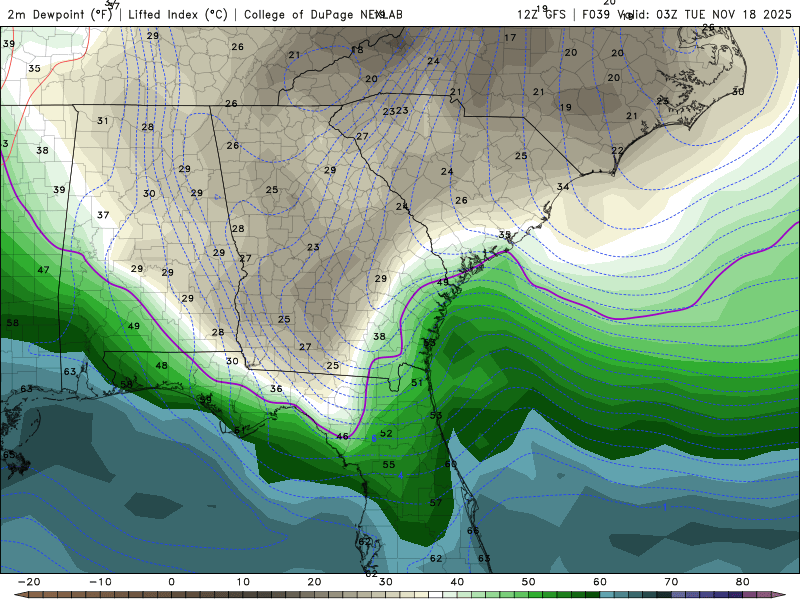Click the blue "1" lifted index contour label
Screen dimensions: 800x600
[x=665, y=507]
